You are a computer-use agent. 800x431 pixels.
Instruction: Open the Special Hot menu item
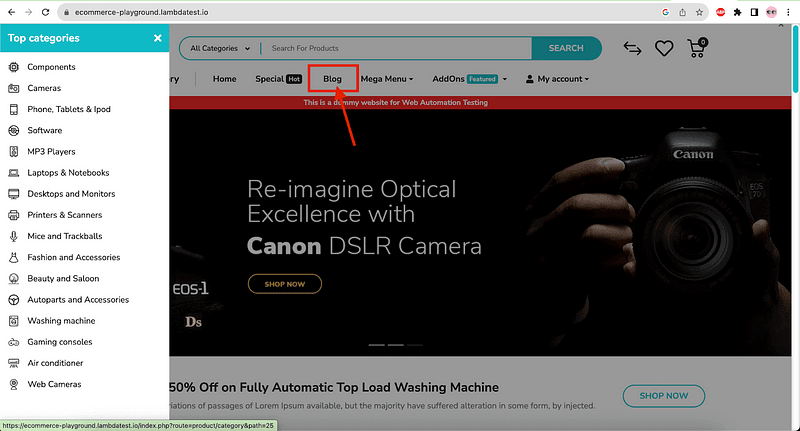279,79
